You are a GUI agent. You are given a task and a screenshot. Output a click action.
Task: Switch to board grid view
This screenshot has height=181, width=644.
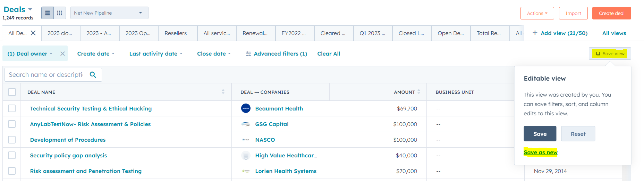point(59,13)
